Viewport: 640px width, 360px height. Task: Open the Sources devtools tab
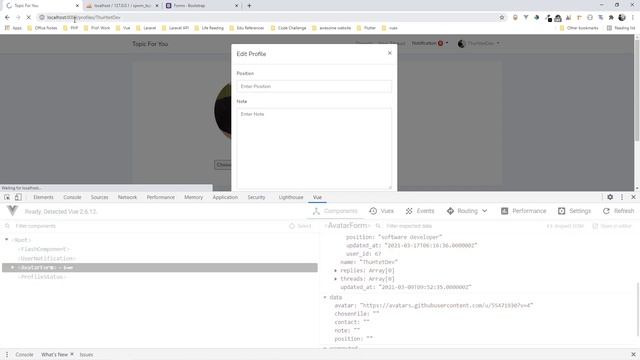pos(100,197)
